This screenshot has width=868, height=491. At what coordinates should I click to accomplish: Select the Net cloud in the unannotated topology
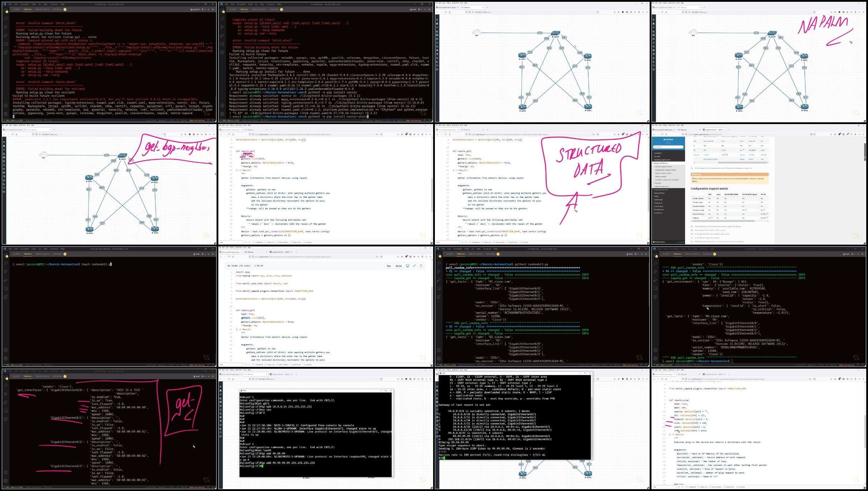476,32
